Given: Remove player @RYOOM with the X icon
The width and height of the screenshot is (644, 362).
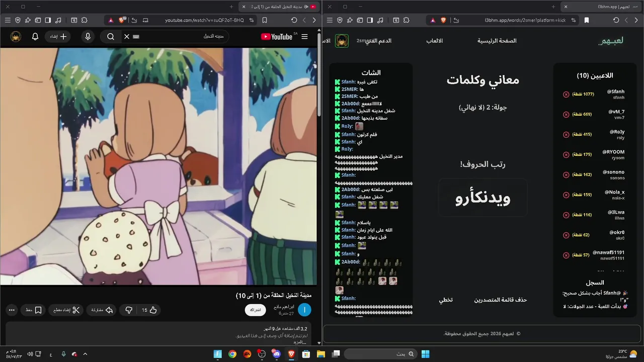Looking at the screenshot, I should (x=566, y=154).
